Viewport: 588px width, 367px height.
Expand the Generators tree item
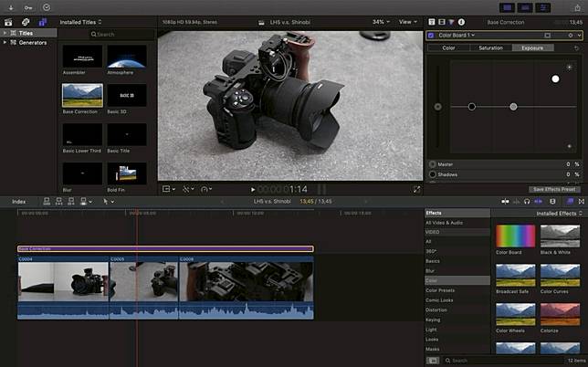point(5,42)
